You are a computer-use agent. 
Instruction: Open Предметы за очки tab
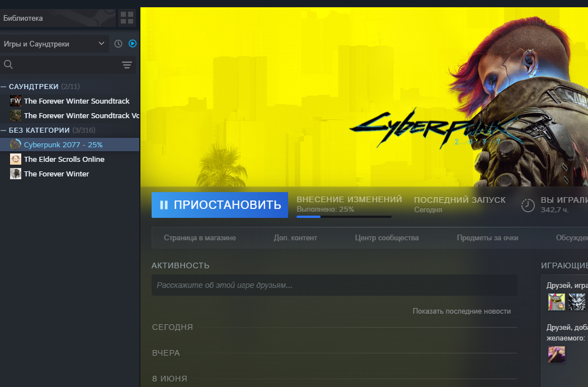coord(487,237)
